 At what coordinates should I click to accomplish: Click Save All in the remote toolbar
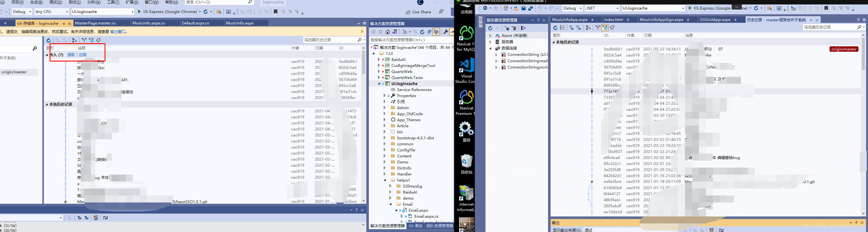click(x=530, y=8)
